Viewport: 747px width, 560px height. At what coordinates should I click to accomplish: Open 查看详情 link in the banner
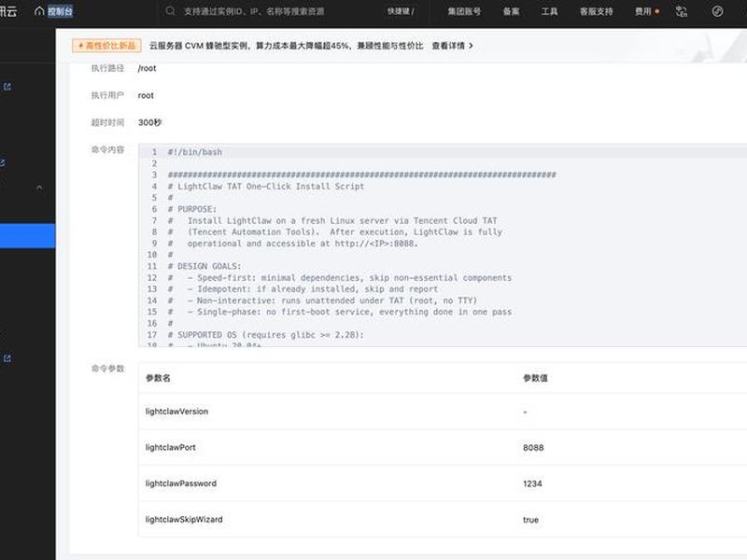tap(448, 46)
